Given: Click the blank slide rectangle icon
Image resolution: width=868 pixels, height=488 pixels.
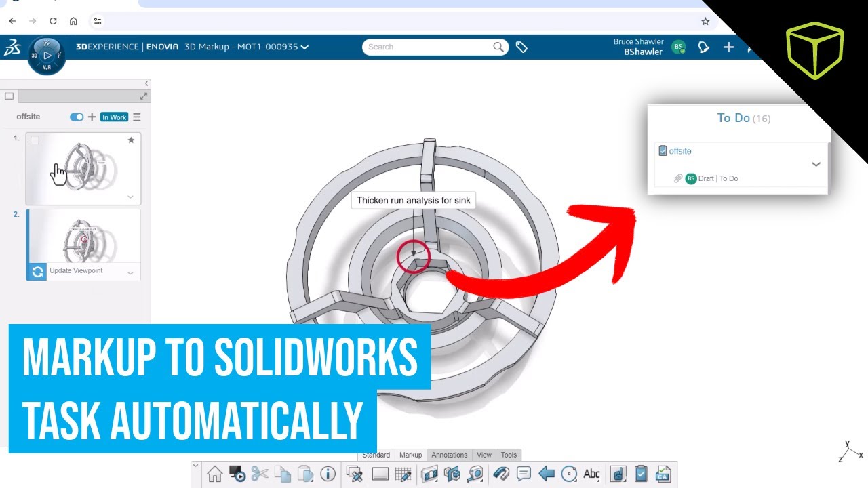Looking at the screenshot, I should pyautogui.click(x=380, y=474).
